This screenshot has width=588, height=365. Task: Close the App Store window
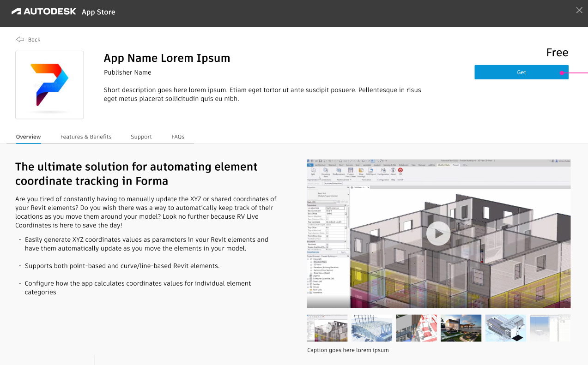tap(579, 11)
